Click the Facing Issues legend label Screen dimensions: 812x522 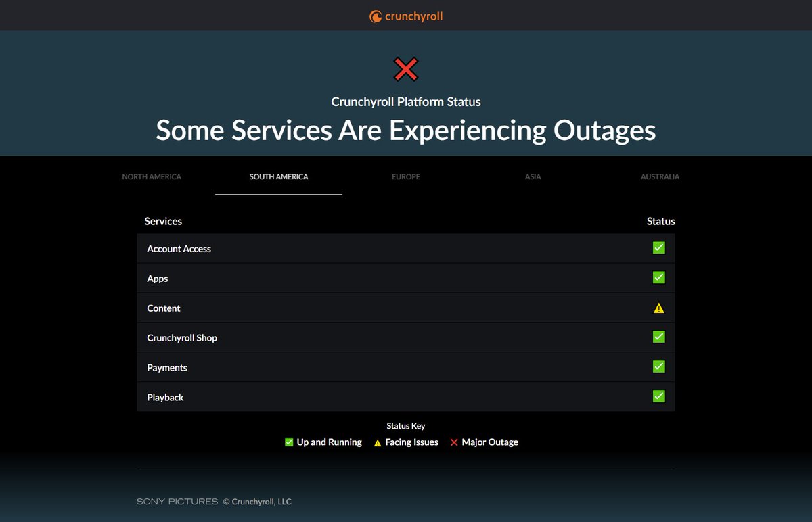pyautogui.click(x=412, y=442)
